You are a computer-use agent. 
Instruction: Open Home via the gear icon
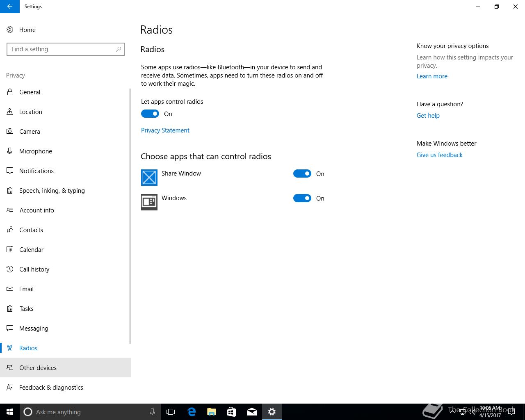pos(10,30)
